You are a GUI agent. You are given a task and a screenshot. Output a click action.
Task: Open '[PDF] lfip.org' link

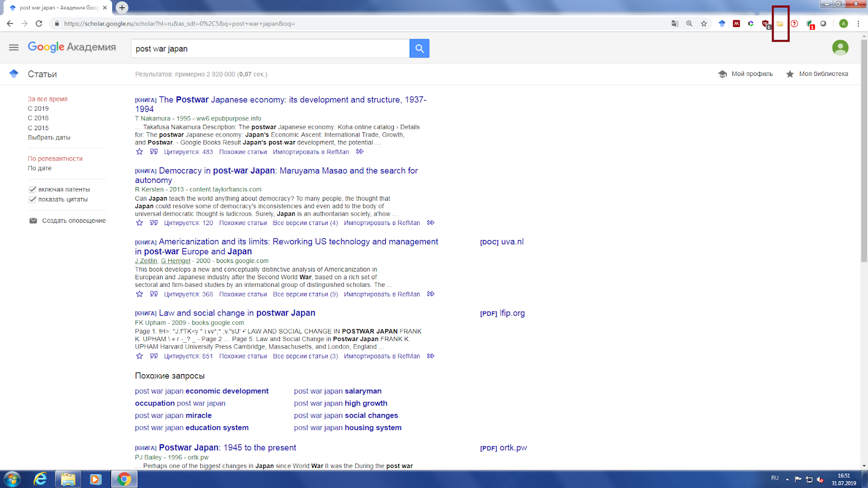[502, 313]
